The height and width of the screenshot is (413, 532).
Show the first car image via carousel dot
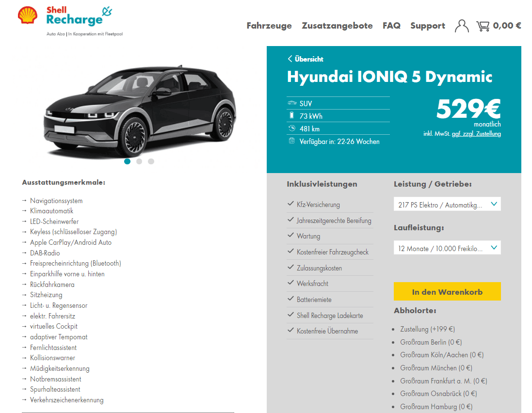[127, 161]
